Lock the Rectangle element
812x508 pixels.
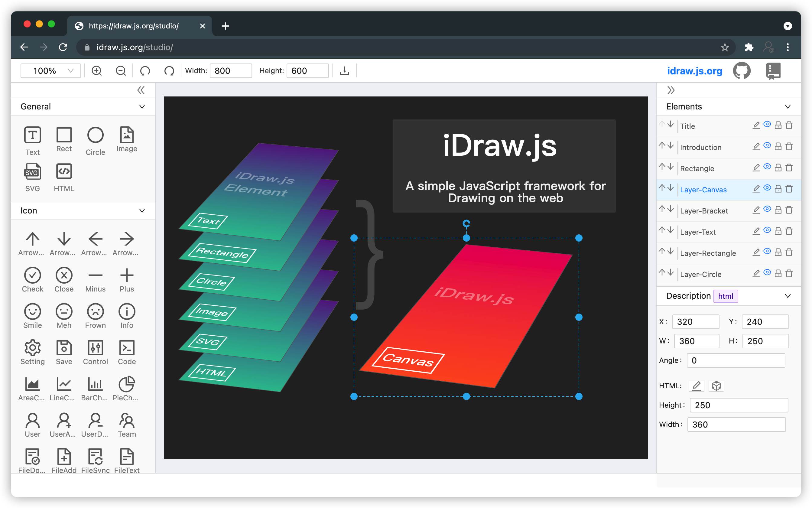778,167
